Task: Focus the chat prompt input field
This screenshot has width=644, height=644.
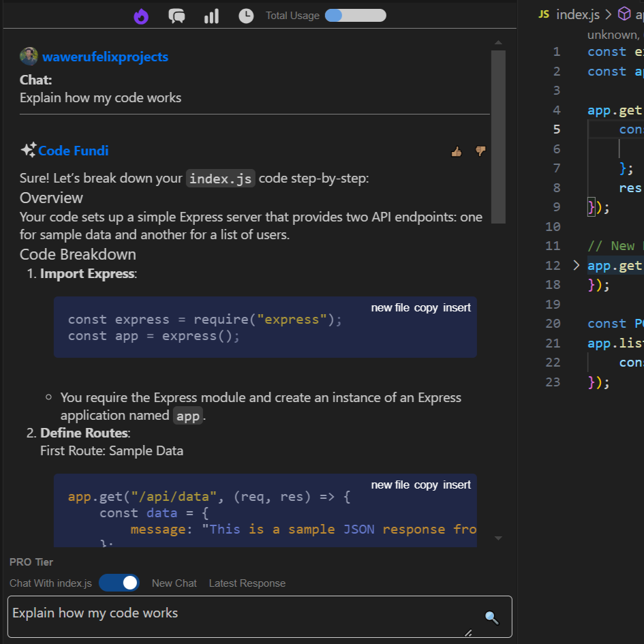Action: coord(260,617)
